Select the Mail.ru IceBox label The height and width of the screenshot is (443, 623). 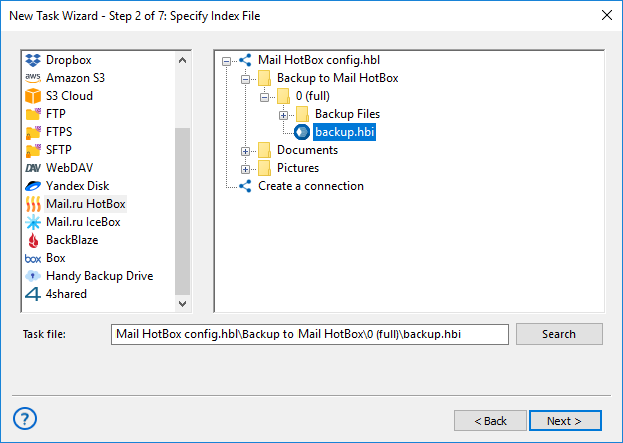pyautogui.click(x=83, y=222)
